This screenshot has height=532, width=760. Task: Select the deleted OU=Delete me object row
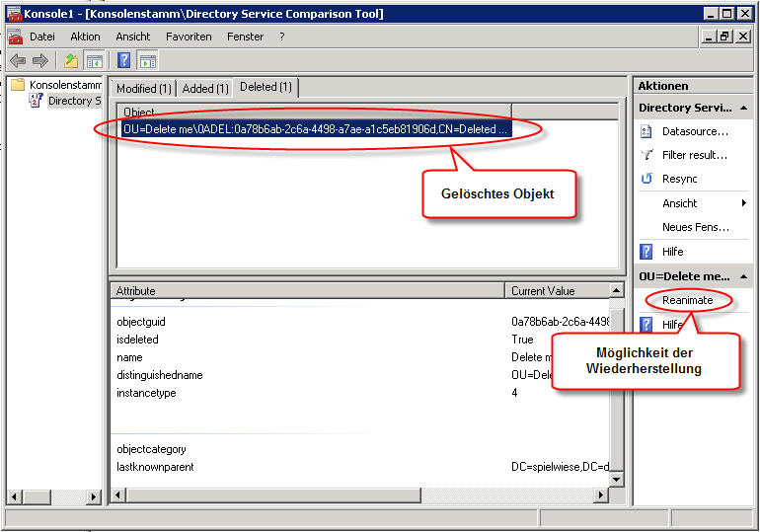tap(316, 129)
